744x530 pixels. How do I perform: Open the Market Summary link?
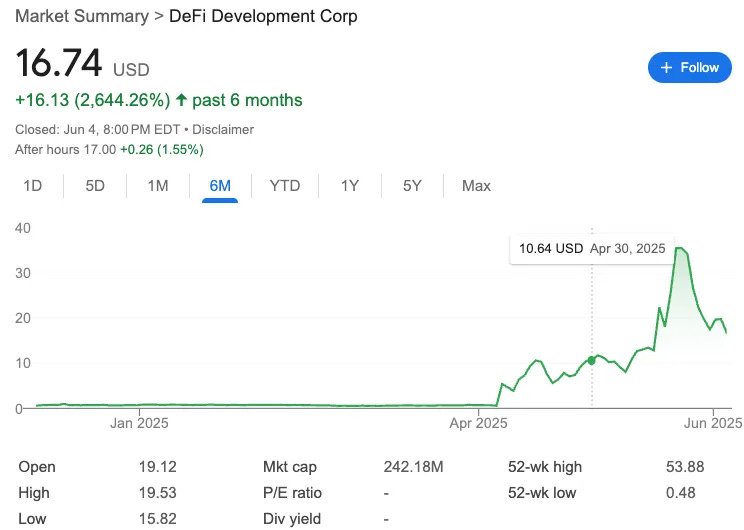pos(82,16)
